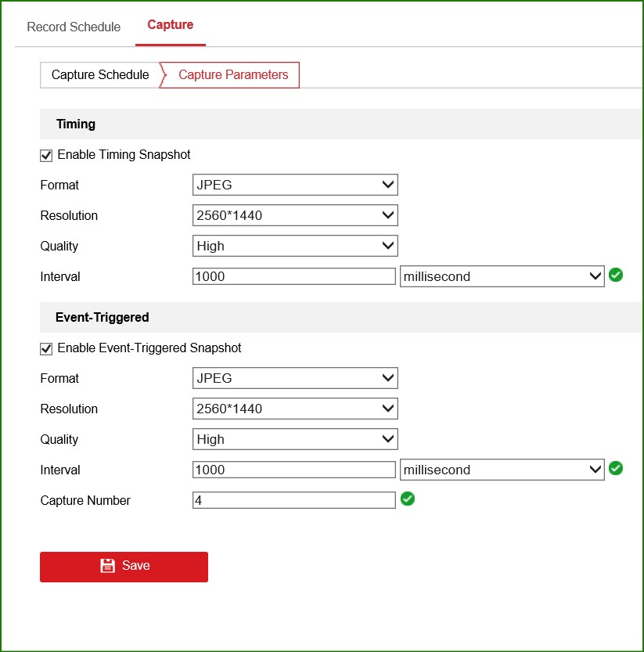The height and width of the screenshot is (652, 644).
Task: Disable Enable Event-Triggered Snapshot checkbox
Action: pos(46,348)
